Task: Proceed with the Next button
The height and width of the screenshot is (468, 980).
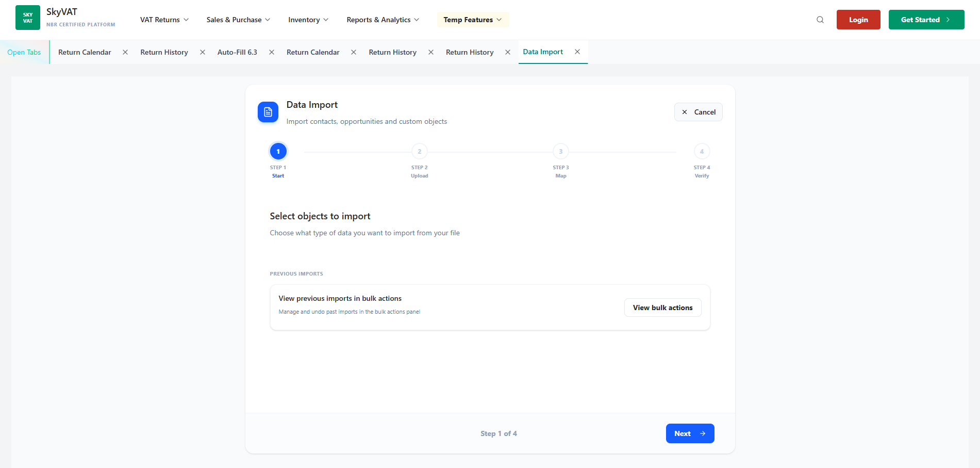Action: (x=690, y=433)
